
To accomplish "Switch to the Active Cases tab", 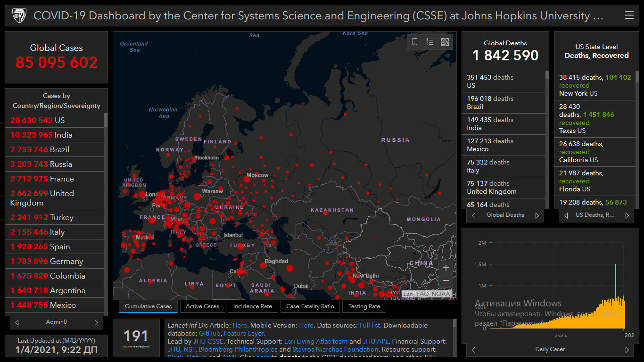I will 202,306.
